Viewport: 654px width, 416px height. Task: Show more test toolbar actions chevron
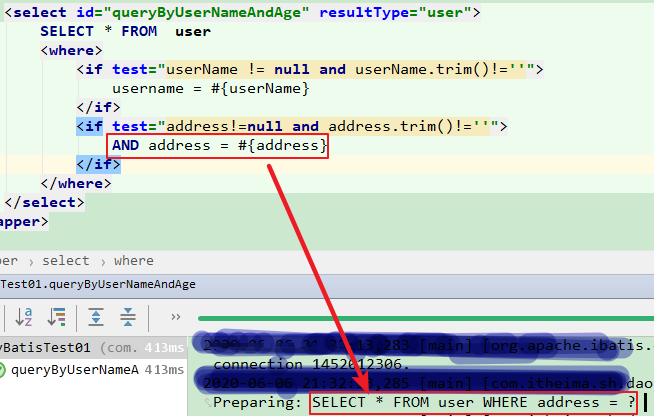pyautogui.click(x=176, y=317)
